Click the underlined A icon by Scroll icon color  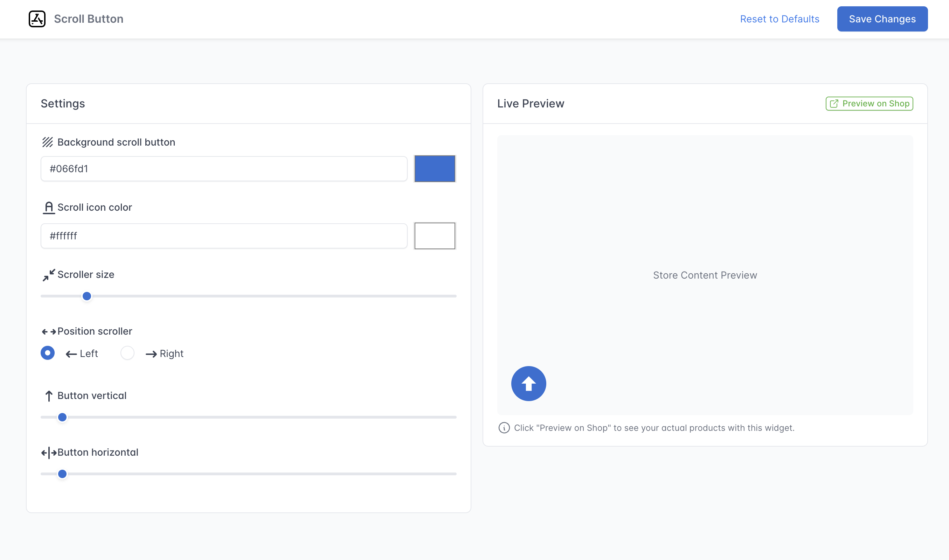tap(49, 208)
